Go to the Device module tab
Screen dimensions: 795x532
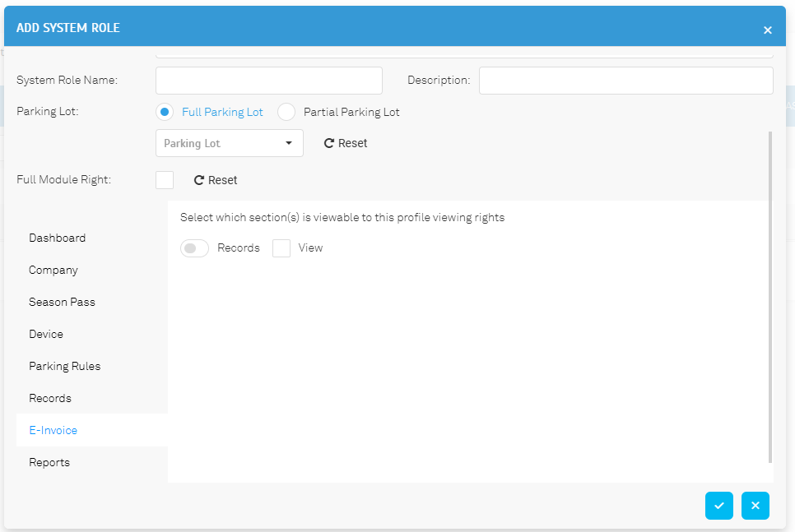[x=46, y=334]
